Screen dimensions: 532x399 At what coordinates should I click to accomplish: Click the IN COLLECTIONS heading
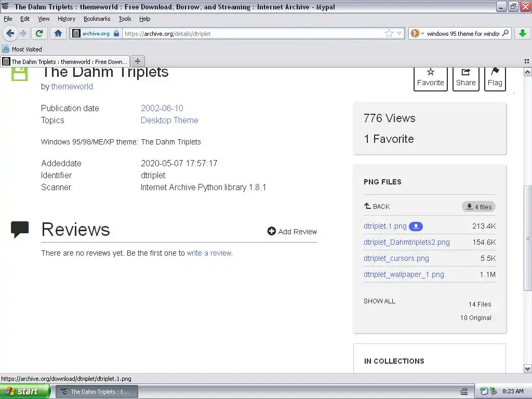point(394,361)
